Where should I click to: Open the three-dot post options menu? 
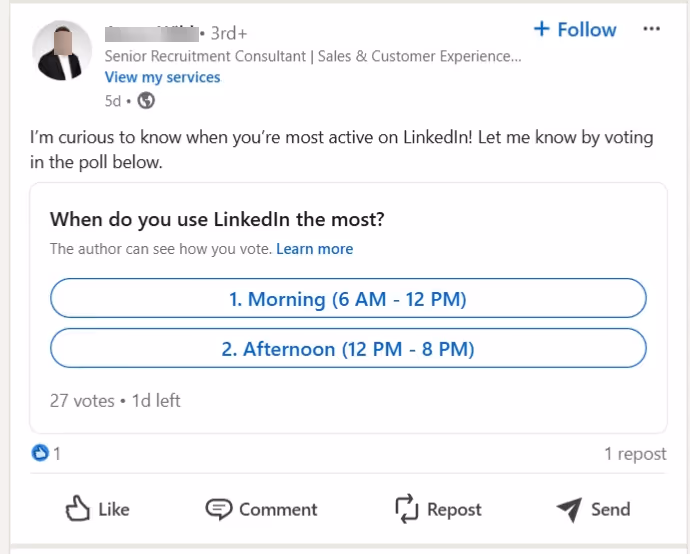point(651,29)
